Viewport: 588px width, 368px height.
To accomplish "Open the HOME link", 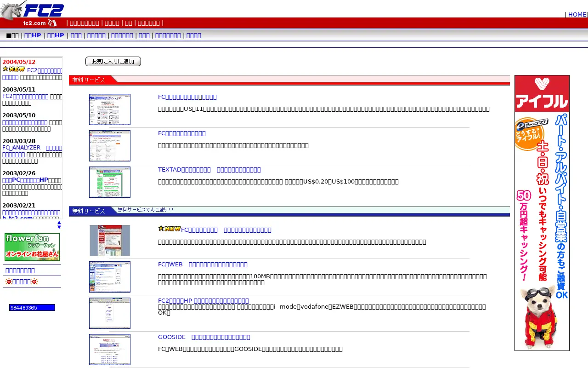I will 577,14.
